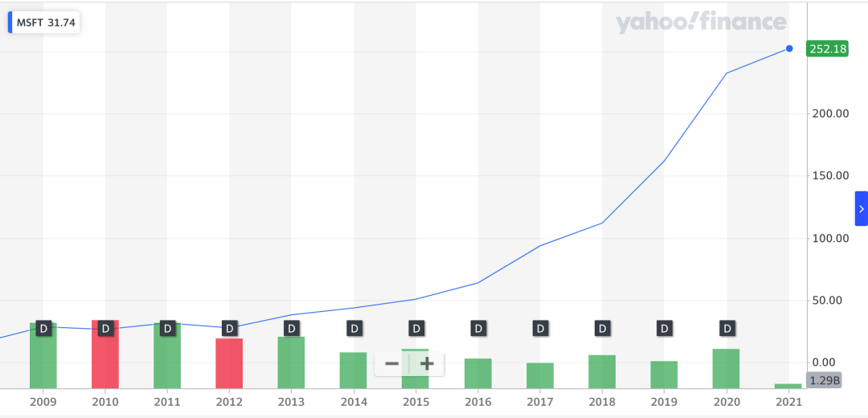The width and height of the screenshot is (868, 418).
Task: Click the 200.00 y-axis label
Action: 829,113
